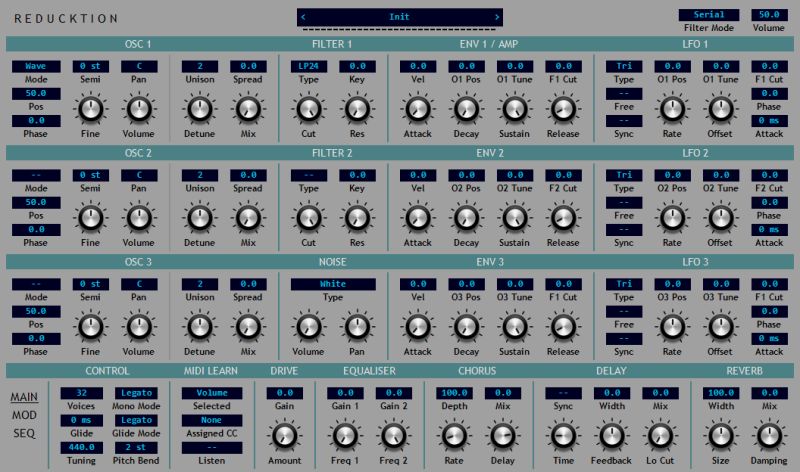Screen dimensions: 800x472
Task: Open the Init preset name display
Action: tap(399, 17)
